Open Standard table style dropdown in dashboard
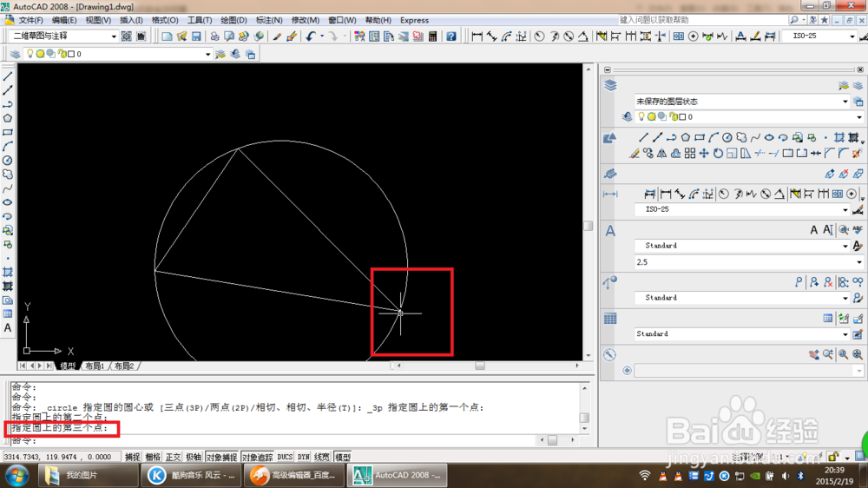 [x=845, y=334]
